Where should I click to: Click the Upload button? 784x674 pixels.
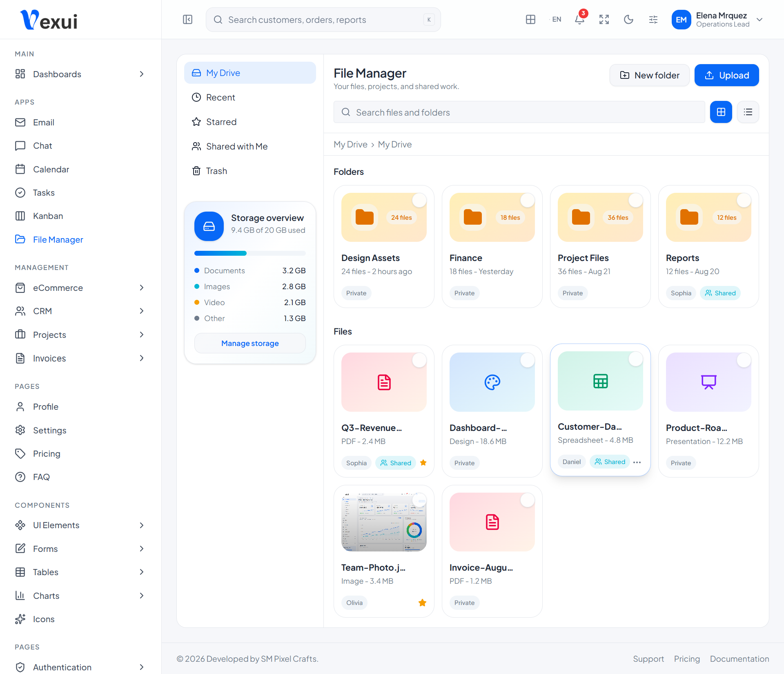(726, 75)
